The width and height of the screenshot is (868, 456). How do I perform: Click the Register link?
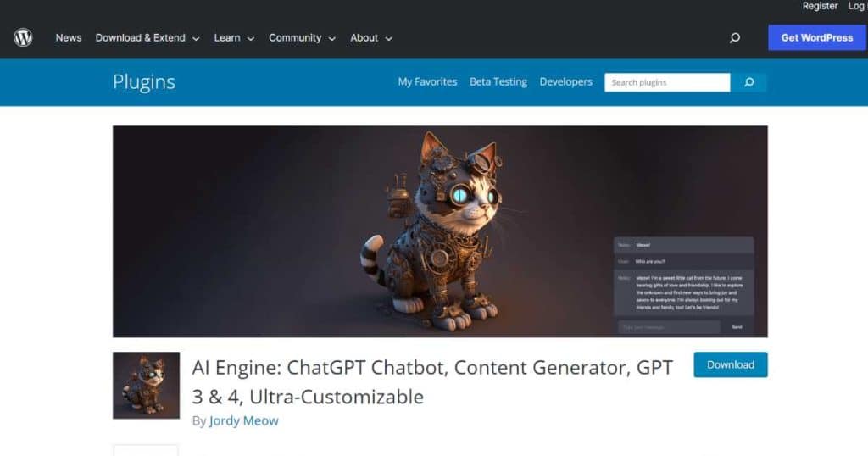coord(820,6)
